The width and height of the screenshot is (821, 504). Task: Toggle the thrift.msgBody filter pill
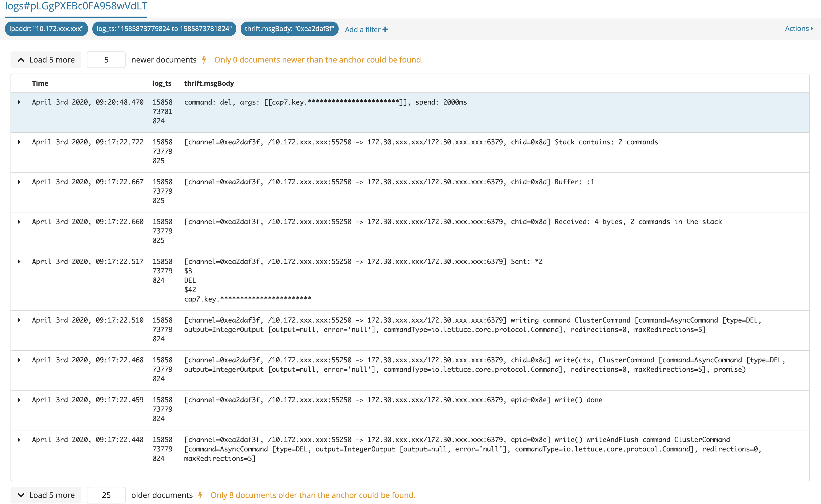coord(289,29)
